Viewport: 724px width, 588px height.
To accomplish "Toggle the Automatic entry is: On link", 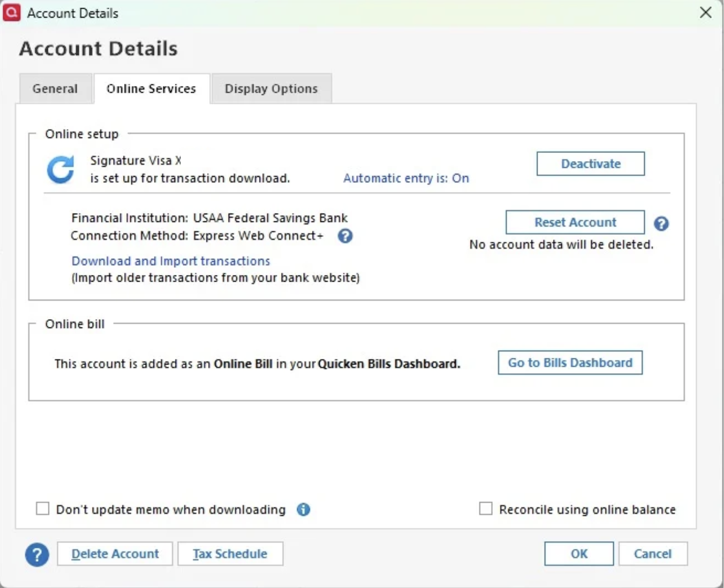I will click(406, 178).
